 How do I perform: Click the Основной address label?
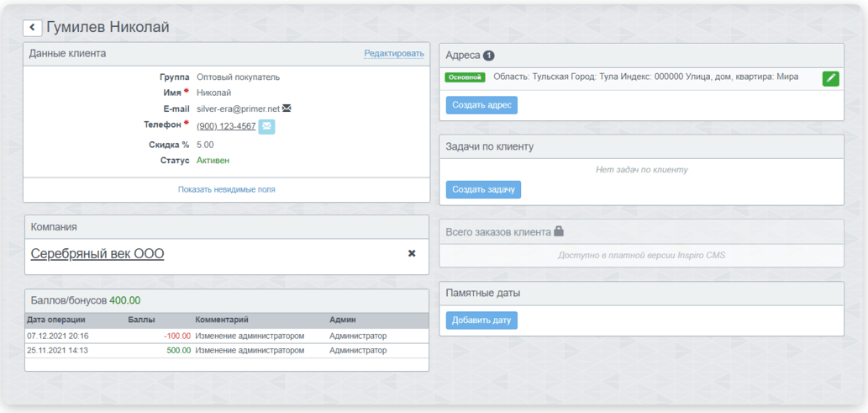point(466,77)
